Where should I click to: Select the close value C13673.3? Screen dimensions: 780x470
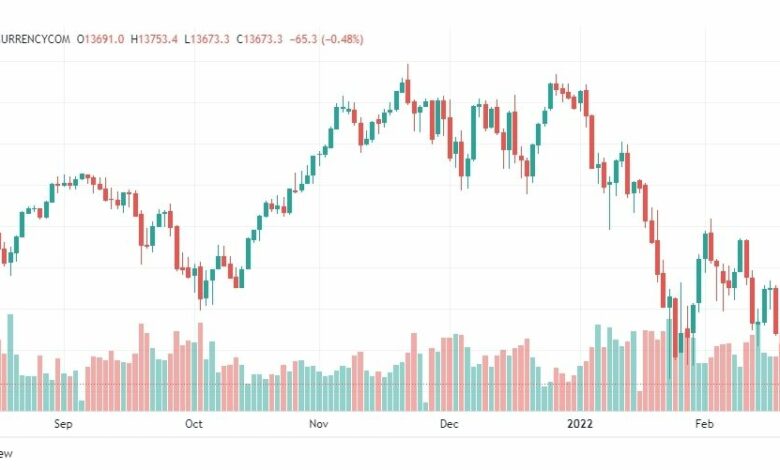point(259,39)
